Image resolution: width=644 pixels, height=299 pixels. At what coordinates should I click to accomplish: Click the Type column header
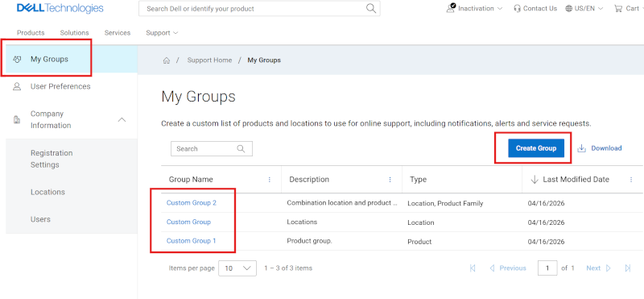pyautogui.click(x=418, y=180)
